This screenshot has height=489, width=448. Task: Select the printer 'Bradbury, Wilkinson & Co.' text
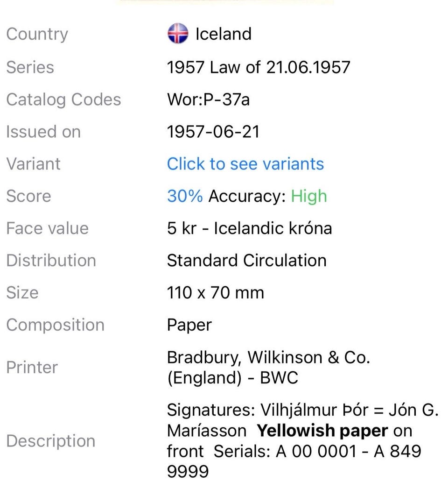(268, 357)
